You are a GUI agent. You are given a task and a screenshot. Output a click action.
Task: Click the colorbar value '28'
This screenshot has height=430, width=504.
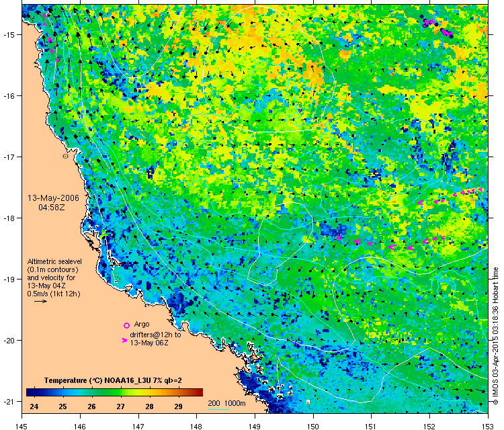(149, 407)
